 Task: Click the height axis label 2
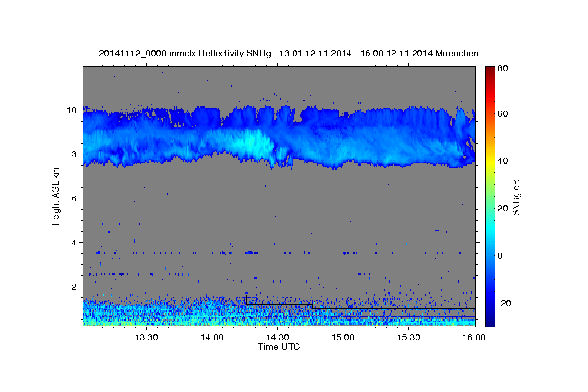point(74,287)
